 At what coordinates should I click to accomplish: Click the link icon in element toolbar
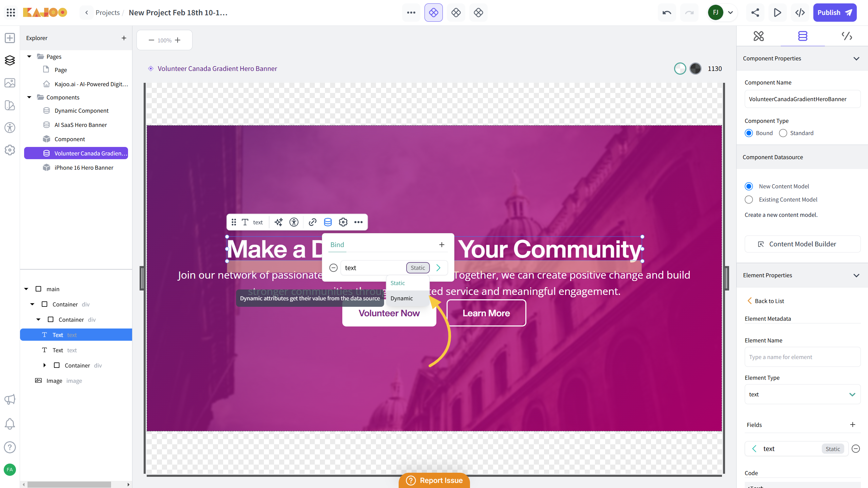312,222
